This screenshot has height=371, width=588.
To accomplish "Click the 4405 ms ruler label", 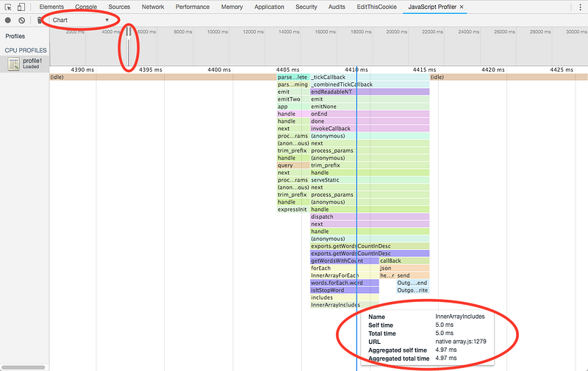I will (x=287, y=70).
